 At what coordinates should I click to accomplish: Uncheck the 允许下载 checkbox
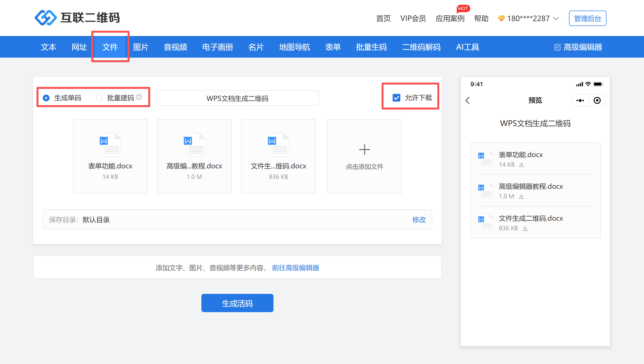(x=396, y=98)
